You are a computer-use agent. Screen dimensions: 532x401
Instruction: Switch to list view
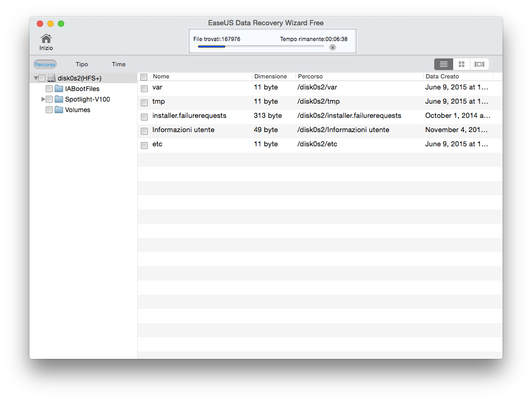443,64
